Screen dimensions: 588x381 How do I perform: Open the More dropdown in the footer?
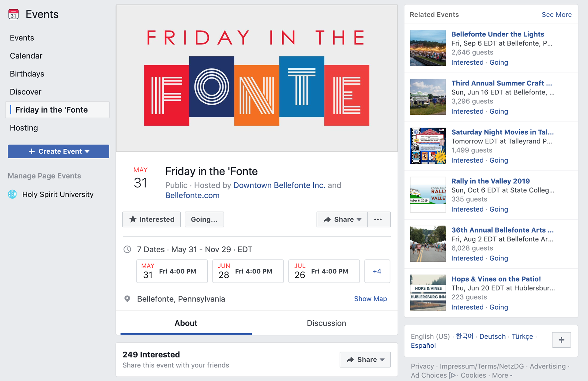(x=502, y=375)
